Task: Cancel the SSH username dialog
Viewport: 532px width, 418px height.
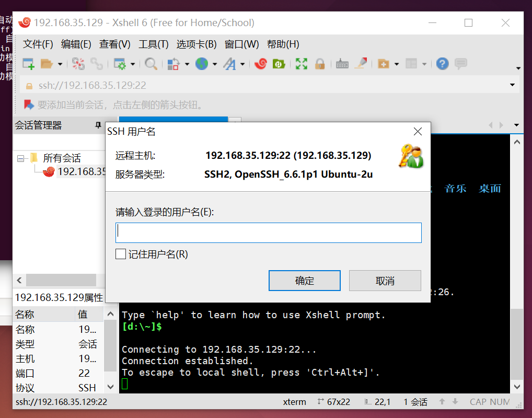Action: [385, 281]
